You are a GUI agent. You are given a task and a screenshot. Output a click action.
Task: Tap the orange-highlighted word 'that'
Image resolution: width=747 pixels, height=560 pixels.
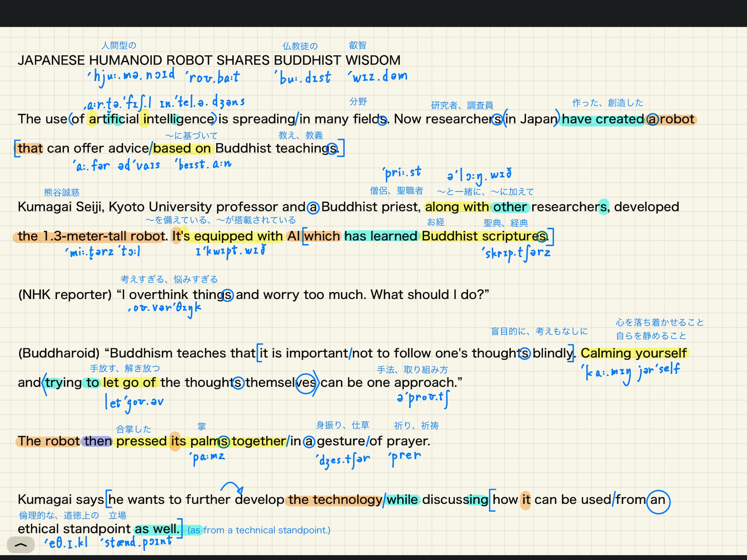point(30,149)
